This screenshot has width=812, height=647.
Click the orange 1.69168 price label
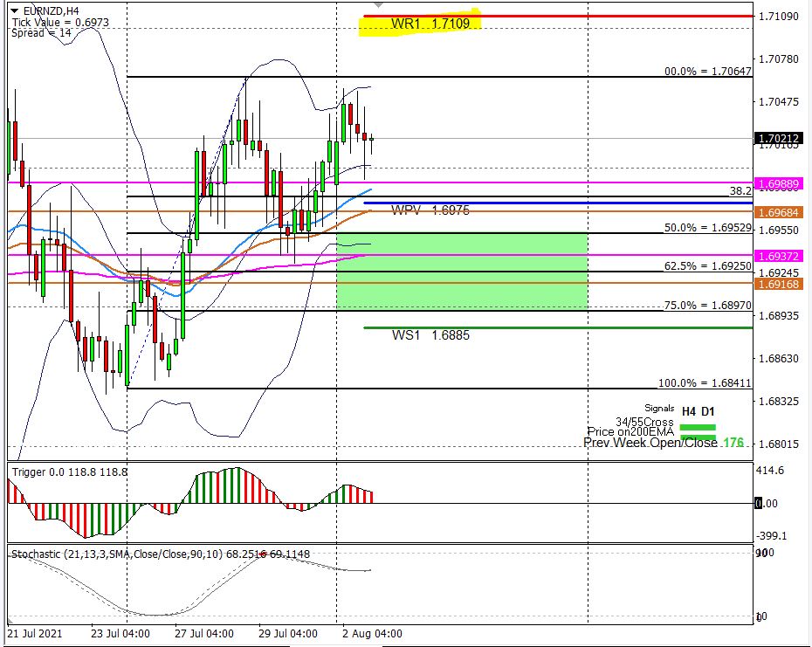click(781, 284)
